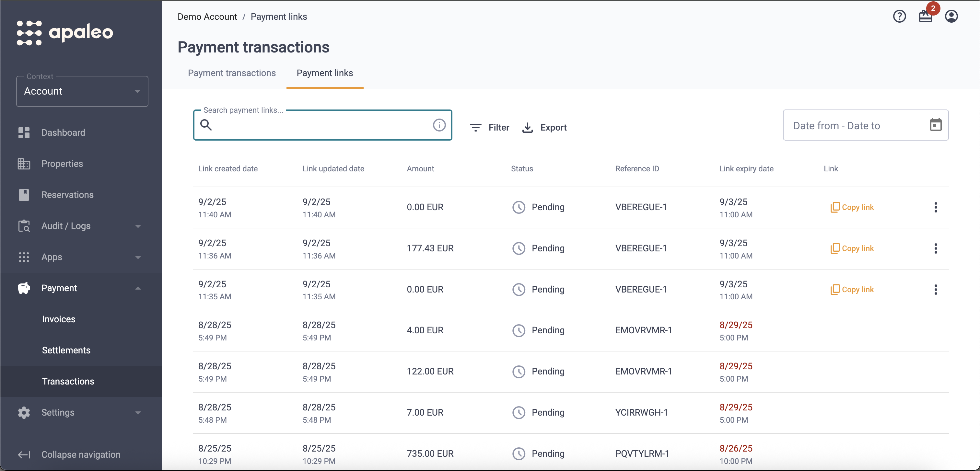
Task: Open Settlements in the Payment submenu
Action: (x=66, y=350)
